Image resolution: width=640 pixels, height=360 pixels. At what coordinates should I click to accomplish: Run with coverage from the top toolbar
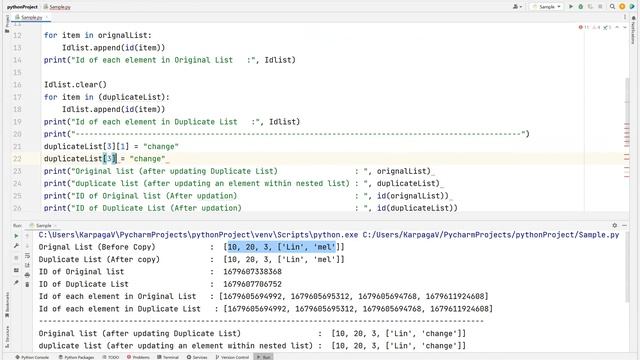(590, 7)
